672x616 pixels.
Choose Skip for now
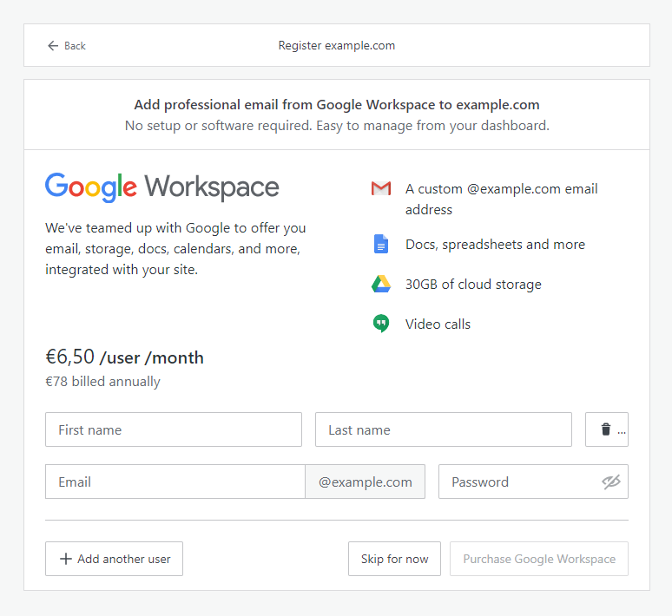394,559
